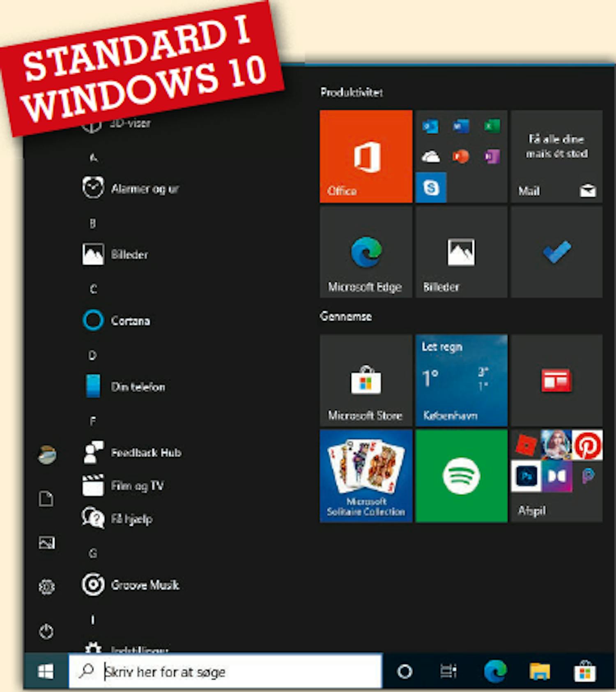Open the red News tile

[x=556, y=380]
